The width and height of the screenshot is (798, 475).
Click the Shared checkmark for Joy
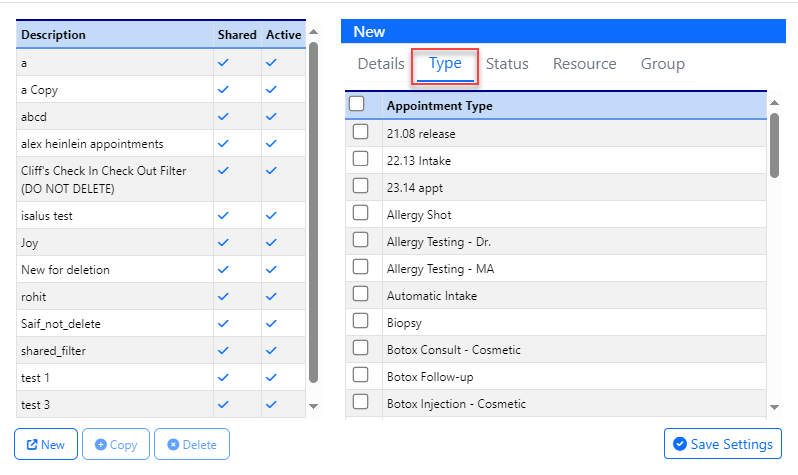click(x=224, y=242)
